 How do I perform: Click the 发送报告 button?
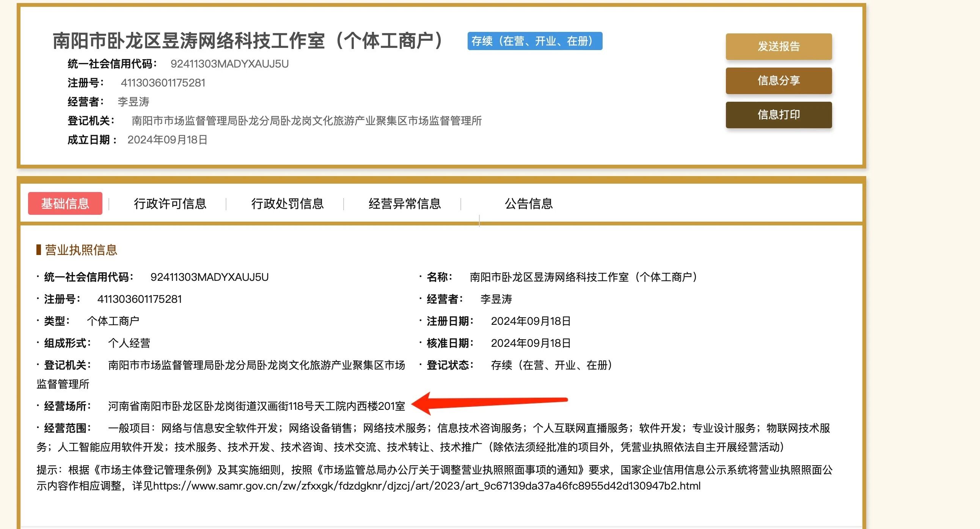click(x=778, y=46)
